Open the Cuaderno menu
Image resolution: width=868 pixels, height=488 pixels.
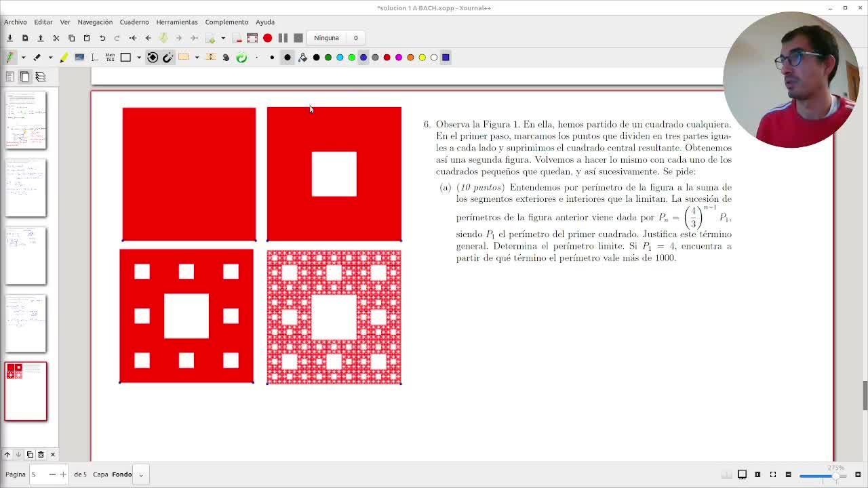click(x=134, y=22)
